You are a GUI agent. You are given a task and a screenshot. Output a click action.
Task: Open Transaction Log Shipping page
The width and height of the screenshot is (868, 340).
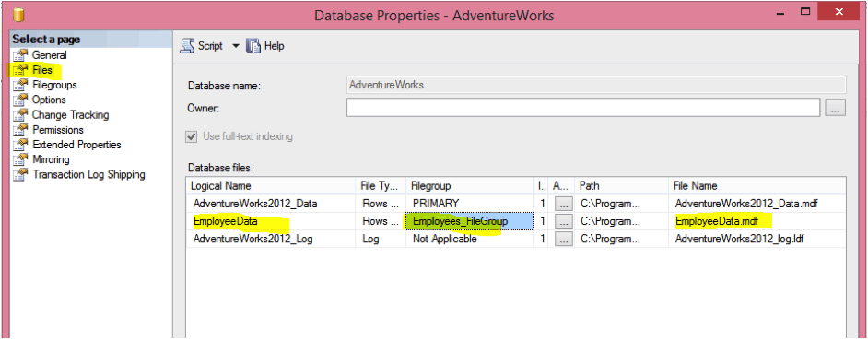88,175
